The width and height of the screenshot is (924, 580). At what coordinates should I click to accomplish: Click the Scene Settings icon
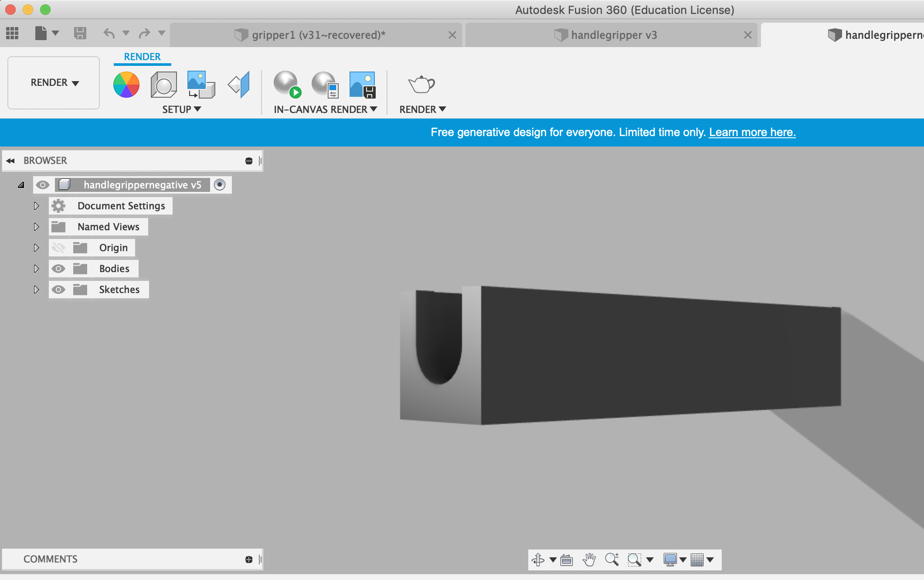click(163, 85)
